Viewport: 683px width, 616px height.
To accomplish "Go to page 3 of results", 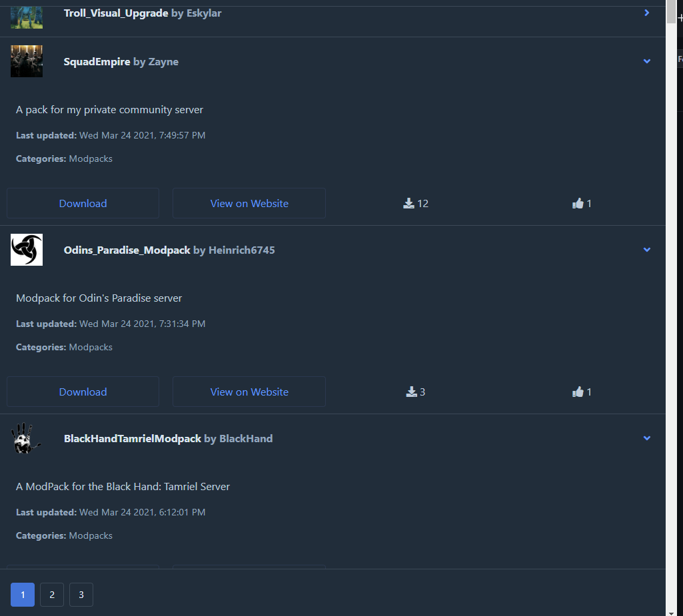I will click(x=81, y=595).
